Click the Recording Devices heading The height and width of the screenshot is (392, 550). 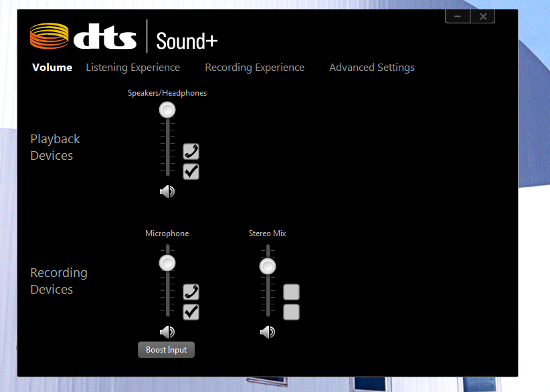tap(59, 281)
